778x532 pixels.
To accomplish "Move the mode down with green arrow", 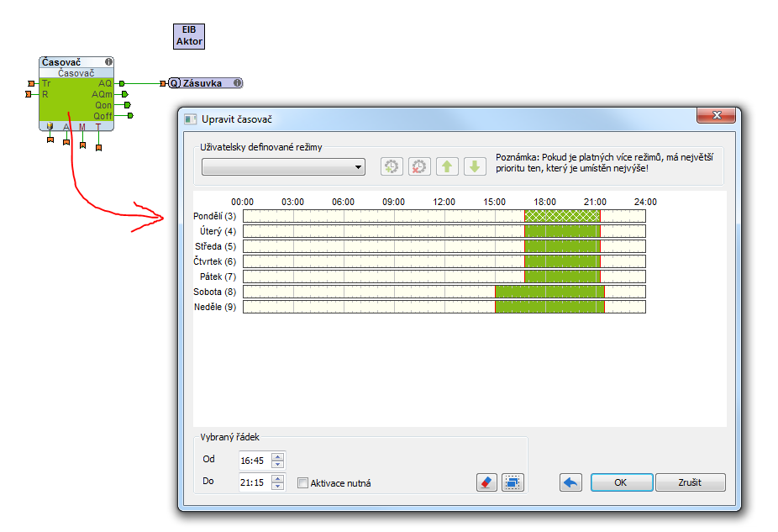I will pyautogui.click(x=475, y=166).
